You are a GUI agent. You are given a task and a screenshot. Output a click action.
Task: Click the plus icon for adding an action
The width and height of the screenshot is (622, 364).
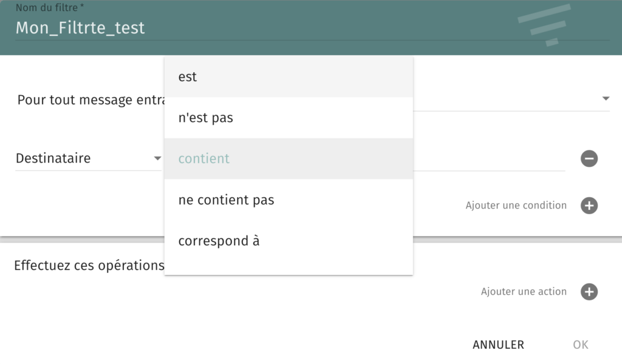(589, 292)
